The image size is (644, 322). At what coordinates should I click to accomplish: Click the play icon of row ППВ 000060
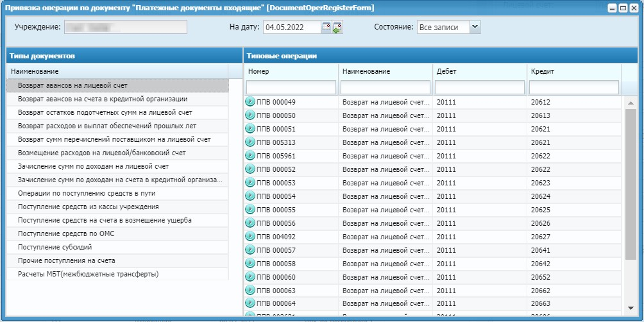click(250, 277)
